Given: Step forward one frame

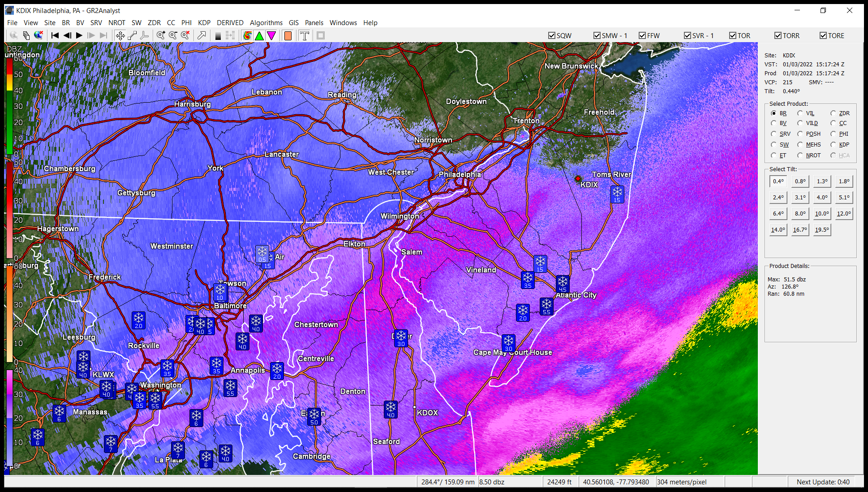Looking at the screenshot, I should 91,35.
